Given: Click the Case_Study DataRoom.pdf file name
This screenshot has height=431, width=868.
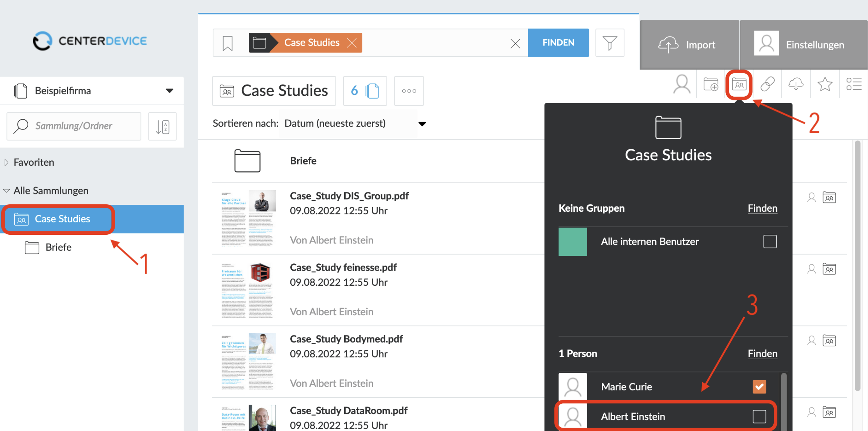Looking at the screenshot, I should tap(348, 411).
